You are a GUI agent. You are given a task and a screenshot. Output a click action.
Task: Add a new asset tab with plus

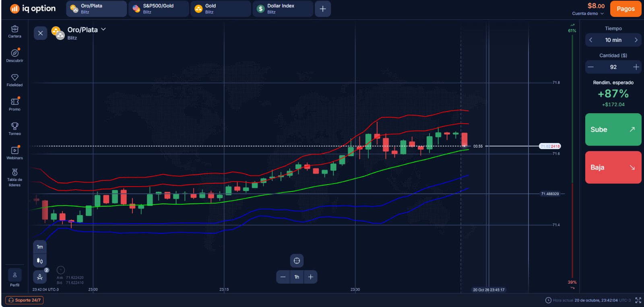[323, 8]
